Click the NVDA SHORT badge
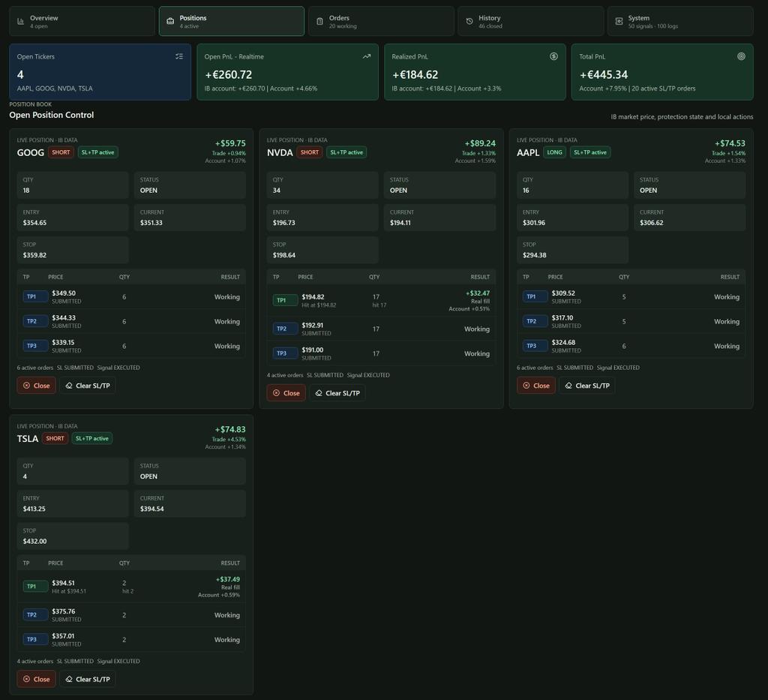 click(310, 152)
